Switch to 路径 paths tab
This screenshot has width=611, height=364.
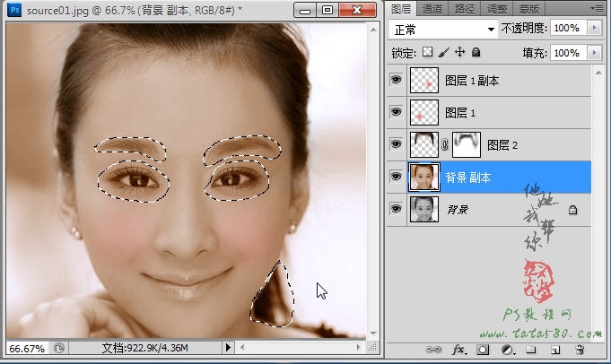tap(465, 9)
